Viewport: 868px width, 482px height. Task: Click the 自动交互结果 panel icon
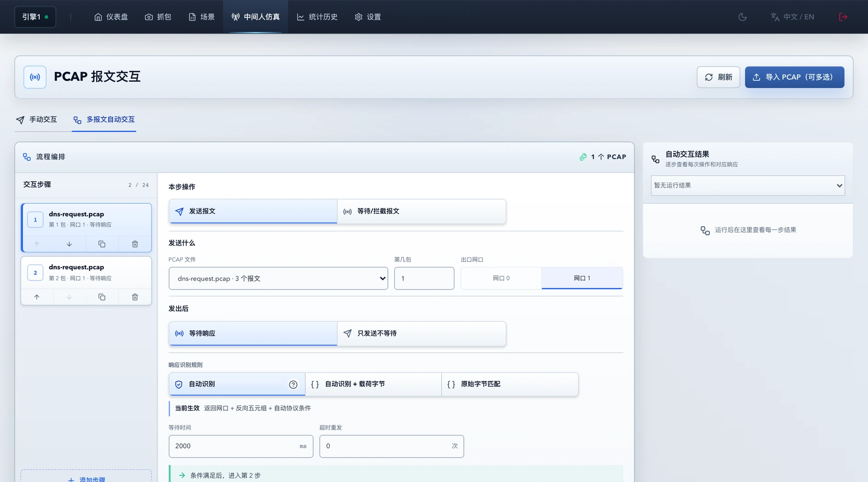pyautogui.click(x=656, y=159)
